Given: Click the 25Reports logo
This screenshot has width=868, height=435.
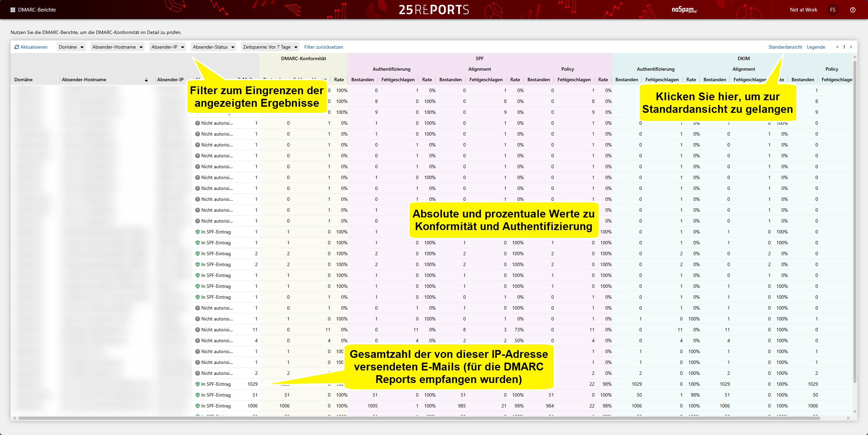Looking at the screenshot, I should click(x=434, y=10).
